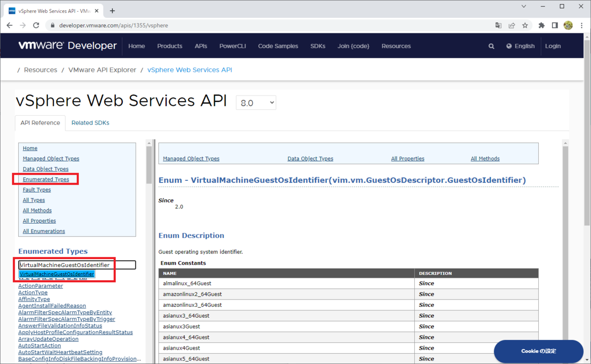
Task: Reload the page with refresh icon
Action: pos(36,25)
